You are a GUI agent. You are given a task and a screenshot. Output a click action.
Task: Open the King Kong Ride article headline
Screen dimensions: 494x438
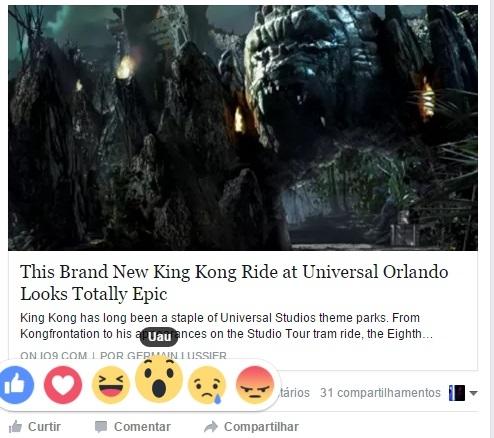234,283
